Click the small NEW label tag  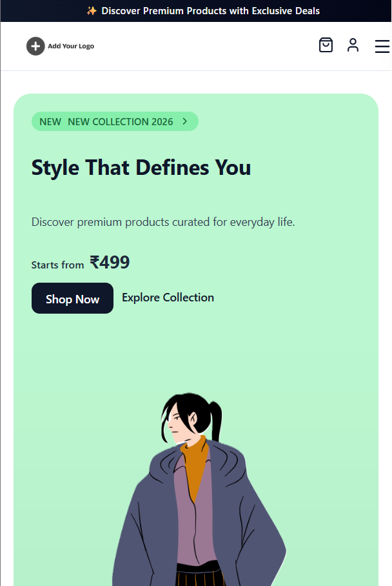50,122
